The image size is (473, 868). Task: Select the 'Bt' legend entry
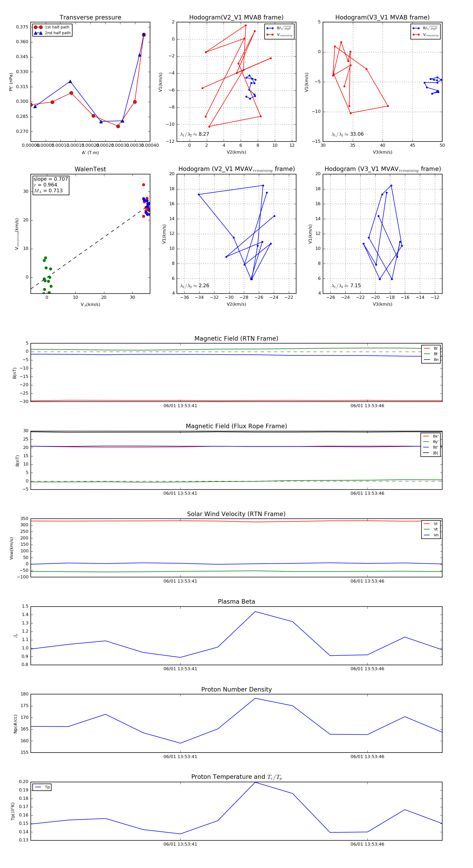(431, 354)
